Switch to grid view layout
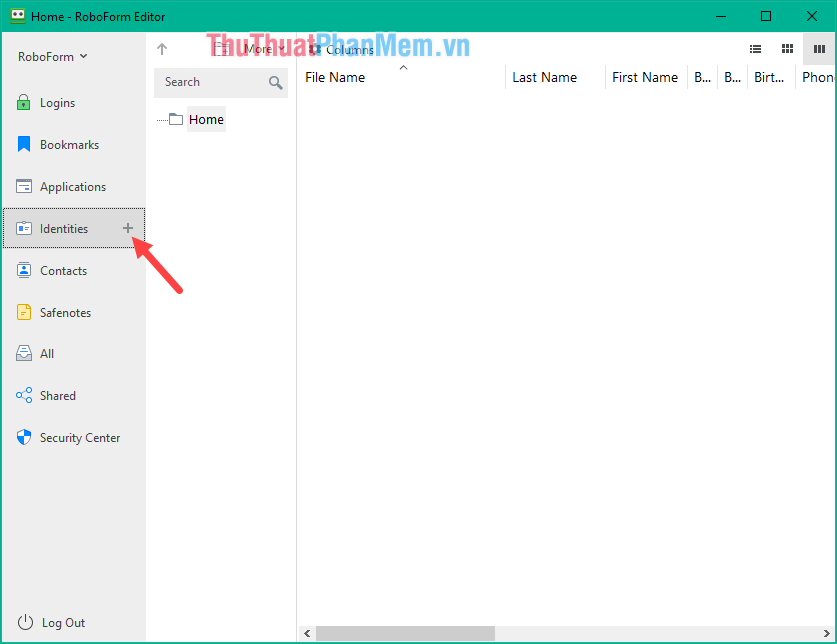Screen dimensions: 837x644 [x=787, y=48]
